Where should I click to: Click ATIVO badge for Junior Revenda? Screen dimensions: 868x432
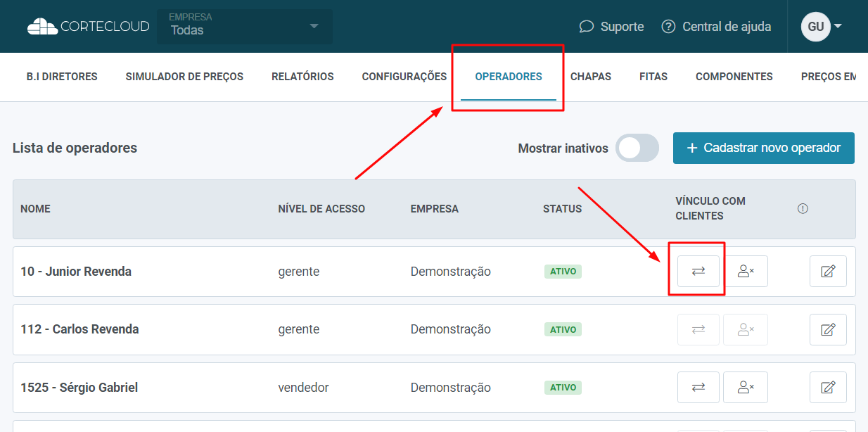tap(563, 272)
